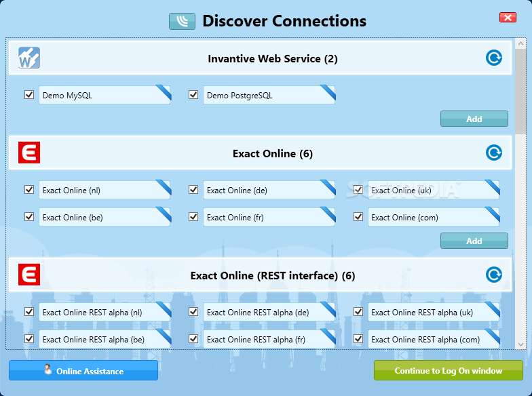Refresh the Exact Online REST interface list
532x396 pixels.
click(494, 275)
